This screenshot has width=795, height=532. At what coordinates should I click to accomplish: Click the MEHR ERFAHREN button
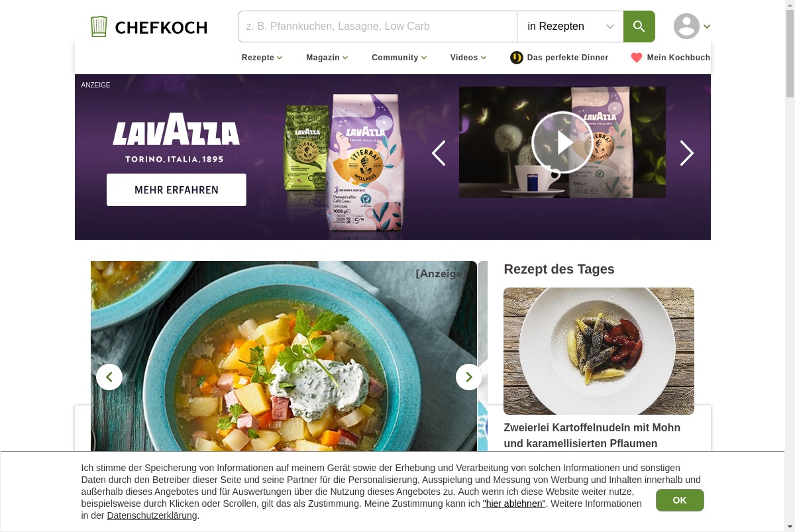[176, 189]
